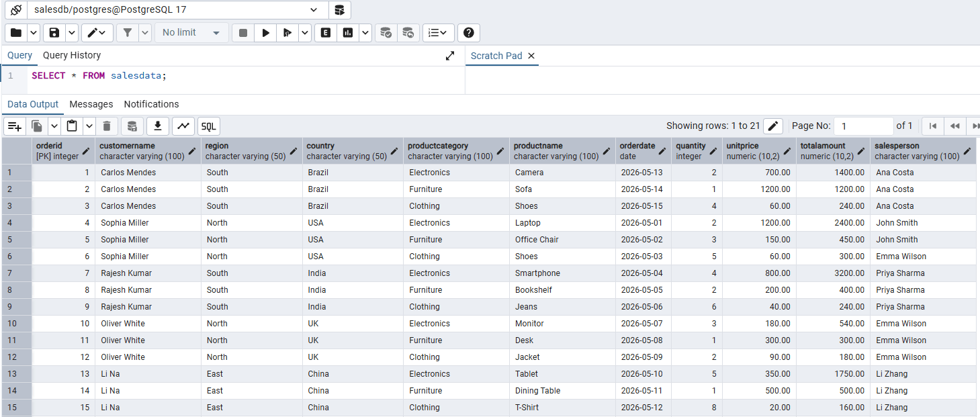This screenshot has width=980, height=417.
Task: Expand the Copy options dropdown arrow
Action: point(54,126)
